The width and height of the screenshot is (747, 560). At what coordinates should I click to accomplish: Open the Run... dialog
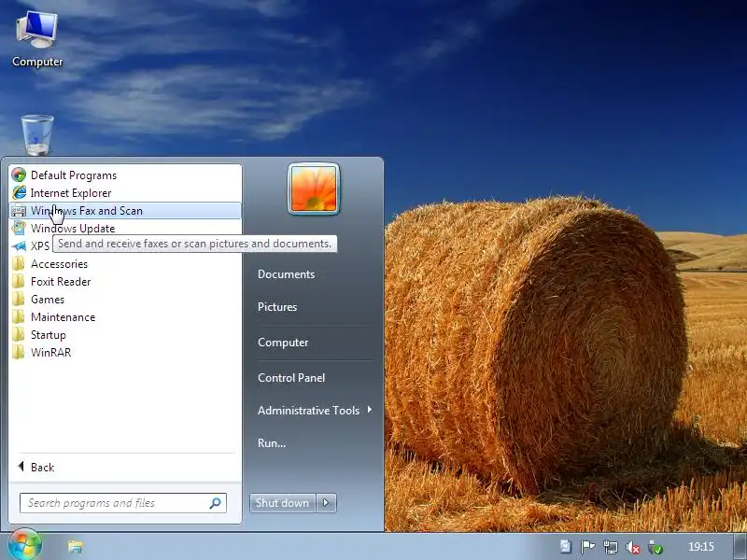(272, 442)
